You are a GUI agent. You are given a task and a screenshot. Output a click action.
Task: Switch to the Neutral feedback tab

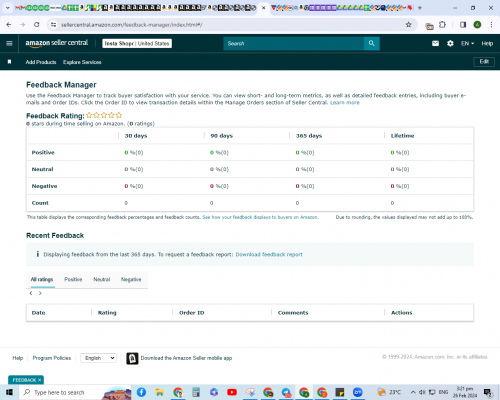click(102, 279)
